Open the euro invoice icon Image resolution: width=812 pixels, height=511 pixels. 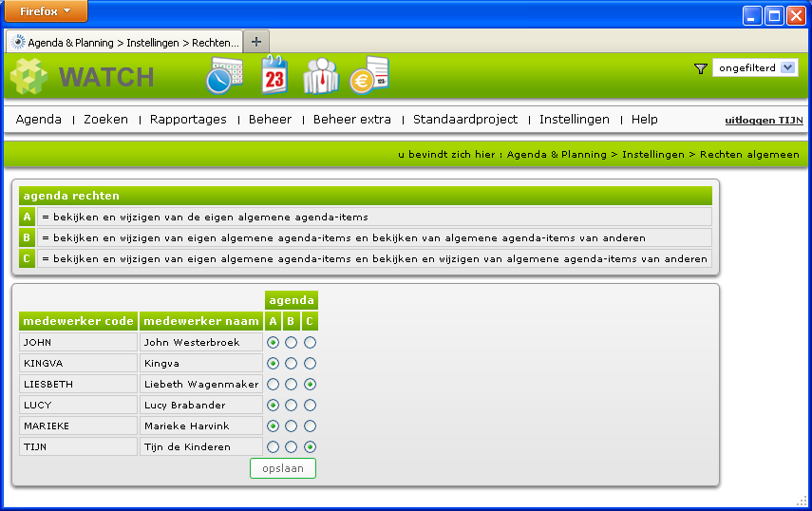click(x=369, y=76)
